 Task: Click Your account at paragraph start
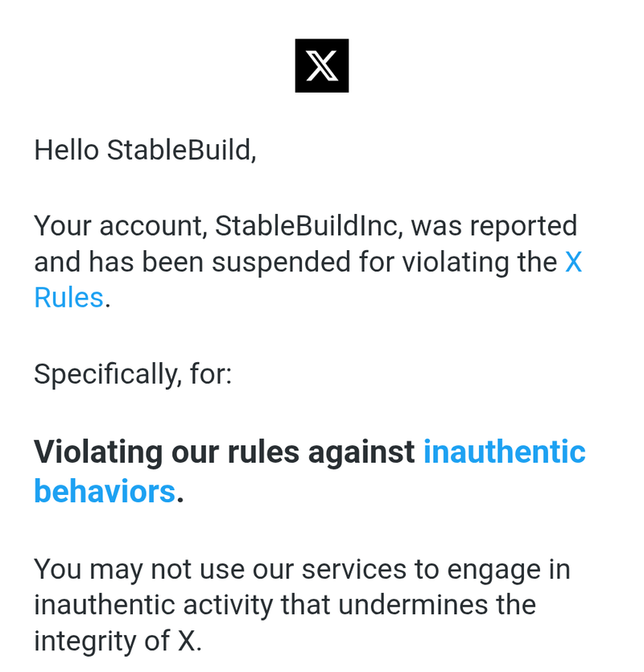tap(120, 226)
